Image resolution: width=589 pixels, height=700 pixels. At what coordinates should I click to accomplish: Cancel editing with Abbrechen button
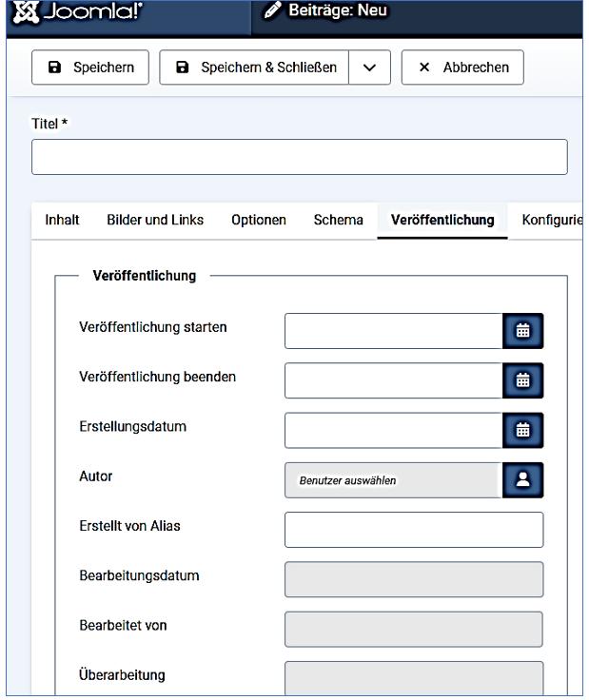point(462,68)
